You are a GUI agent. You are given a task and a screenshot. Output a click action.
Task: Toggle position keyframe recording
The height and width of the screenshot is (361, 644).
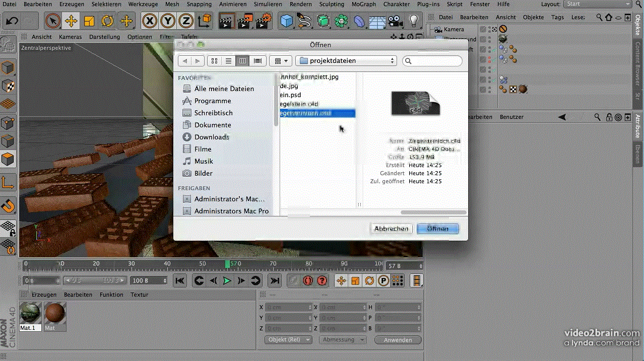point(341,280)
